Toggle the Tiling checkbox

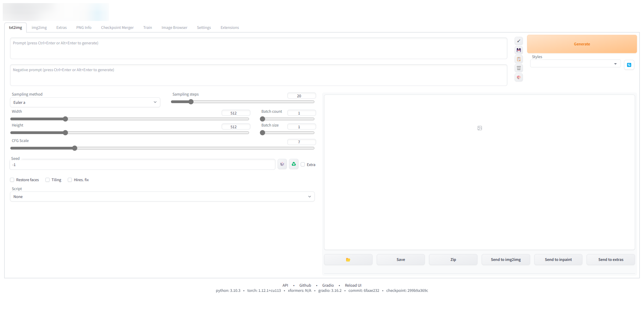47,180
